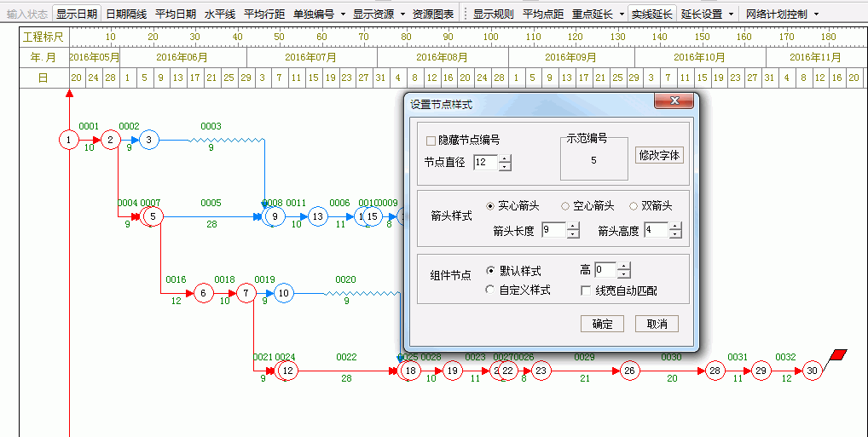Select network node 28

[715, 371]
